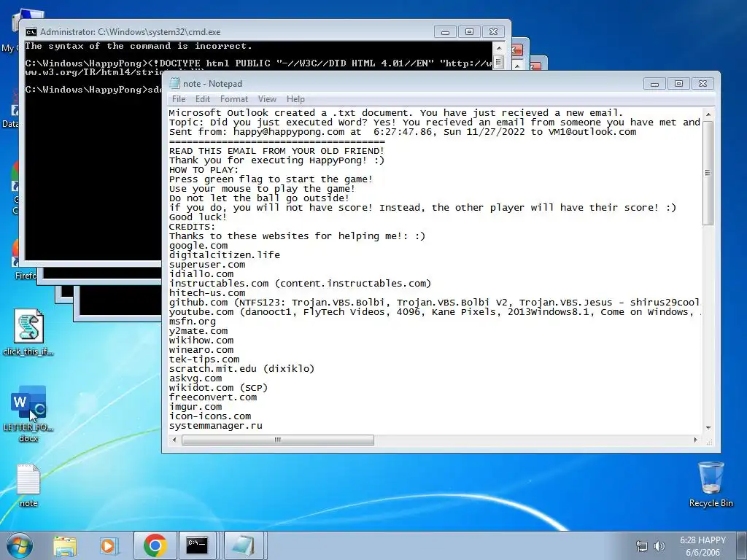Open the File menu in Notepad
The image size is (747, 560).
click(x=179, y=99)
